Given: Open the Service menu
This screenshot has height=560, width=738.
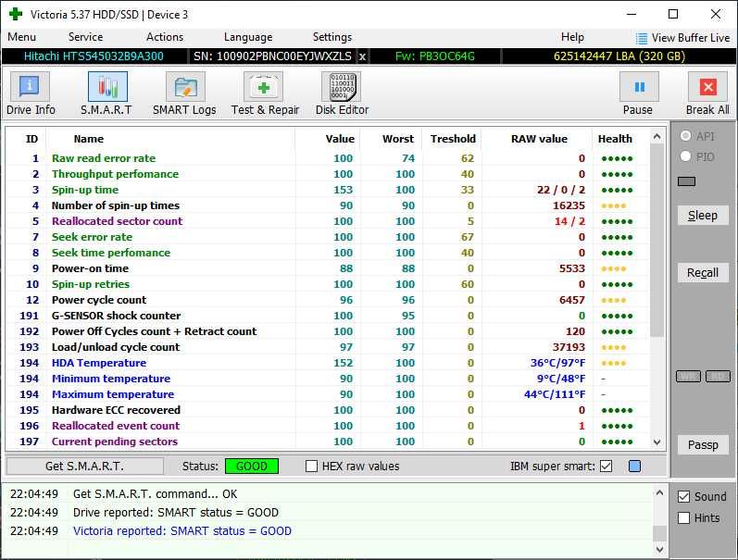Looking at the screenshot, I should pyautogui.click(x=85, y=37).
